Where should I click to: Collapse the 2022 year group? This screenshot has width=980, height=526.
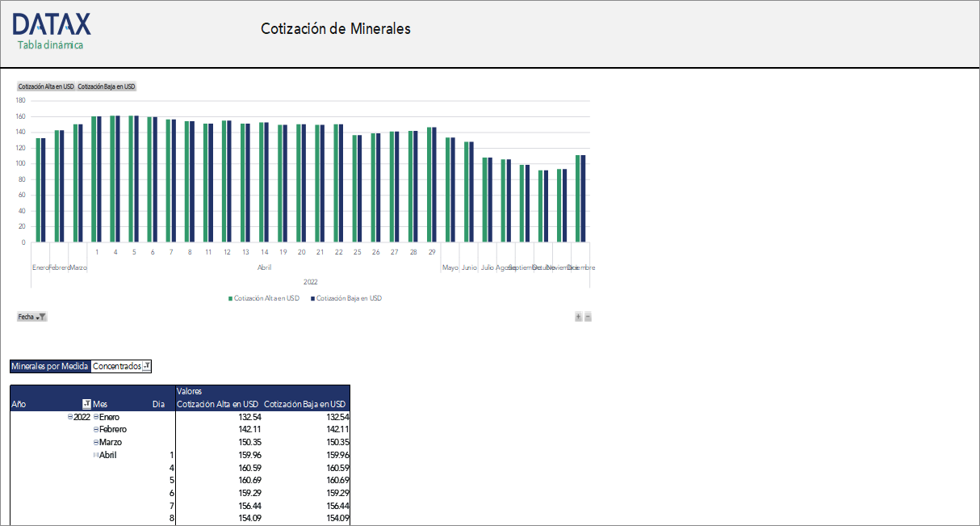coord(70,417)
